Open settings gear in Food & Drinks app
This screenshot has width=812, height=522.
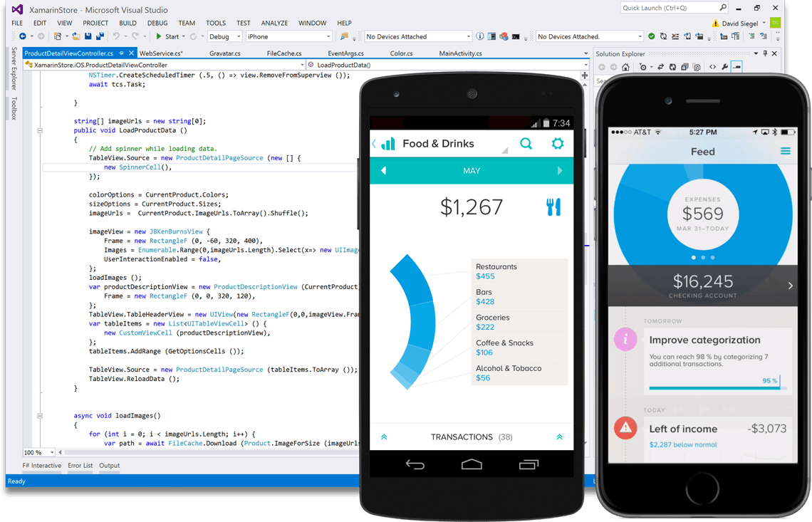point(558,143)
